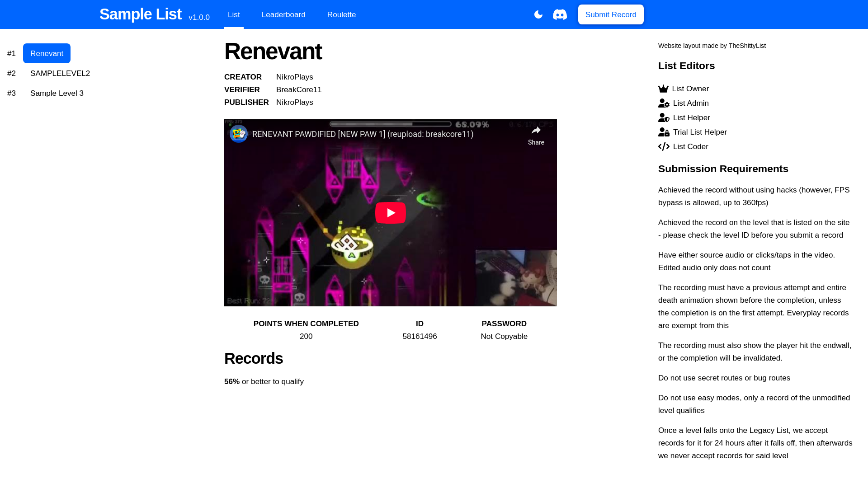This screenshot has height=488, width=868.
Task: Toggle dark mode with the moon icon
Action: click(x=538, y=14)
